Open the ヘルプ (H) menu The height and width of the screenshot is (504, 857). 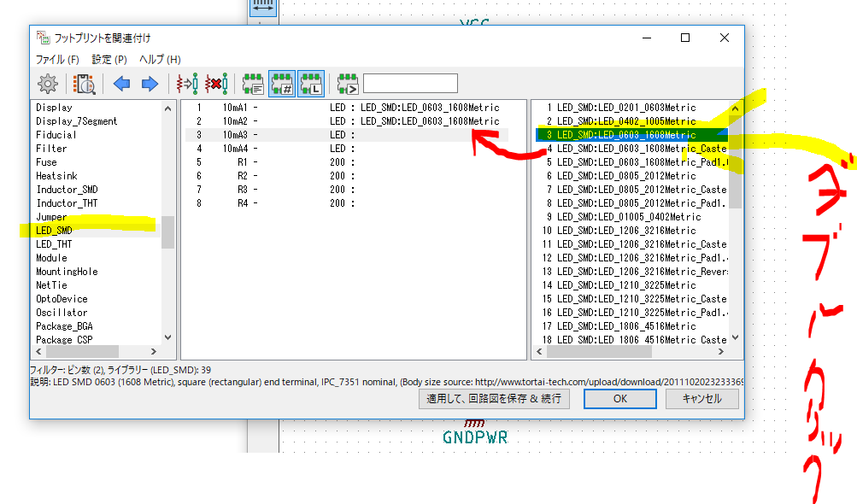coord(160,59)
